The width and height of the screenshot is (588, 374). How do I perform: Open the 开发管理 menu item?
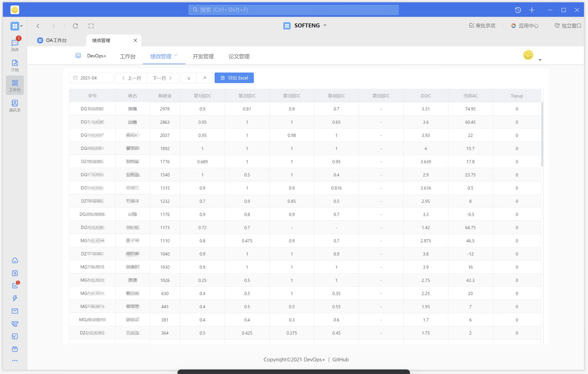pos(203,56)
